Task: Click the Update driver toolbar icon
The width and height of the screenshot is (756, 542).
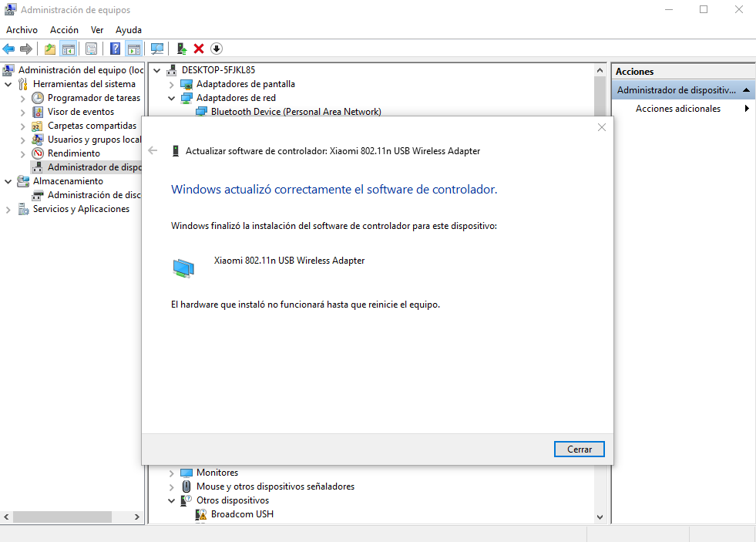Action: pos(182,49)
